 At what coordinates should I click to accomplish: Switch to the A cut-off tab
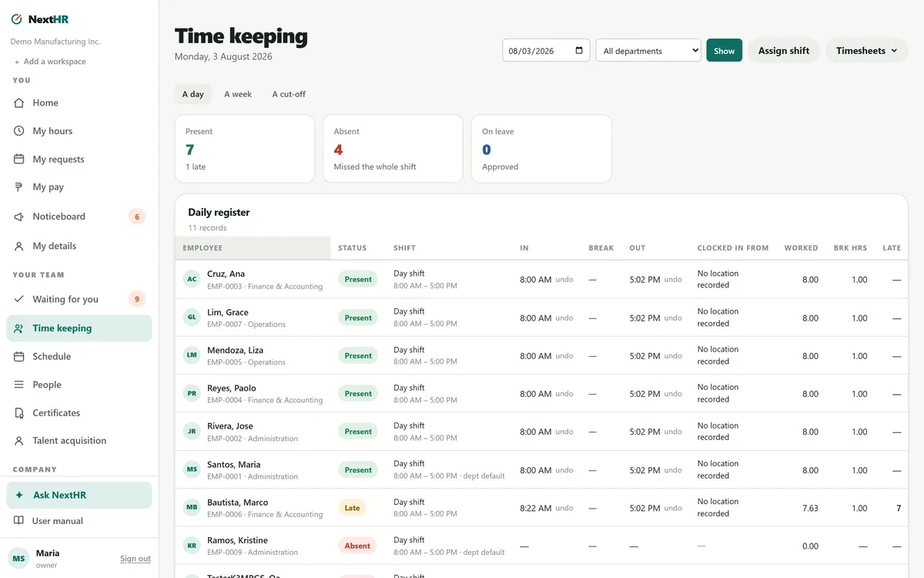tap(289, 94)
